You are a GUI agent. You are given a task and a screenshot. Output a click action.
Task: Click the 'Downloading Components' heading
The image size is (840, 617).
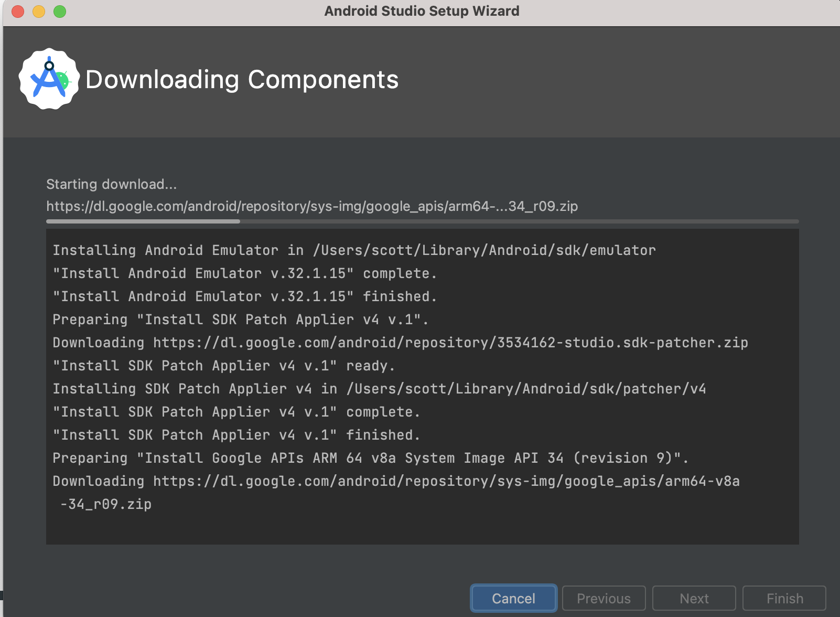(242, 80)
